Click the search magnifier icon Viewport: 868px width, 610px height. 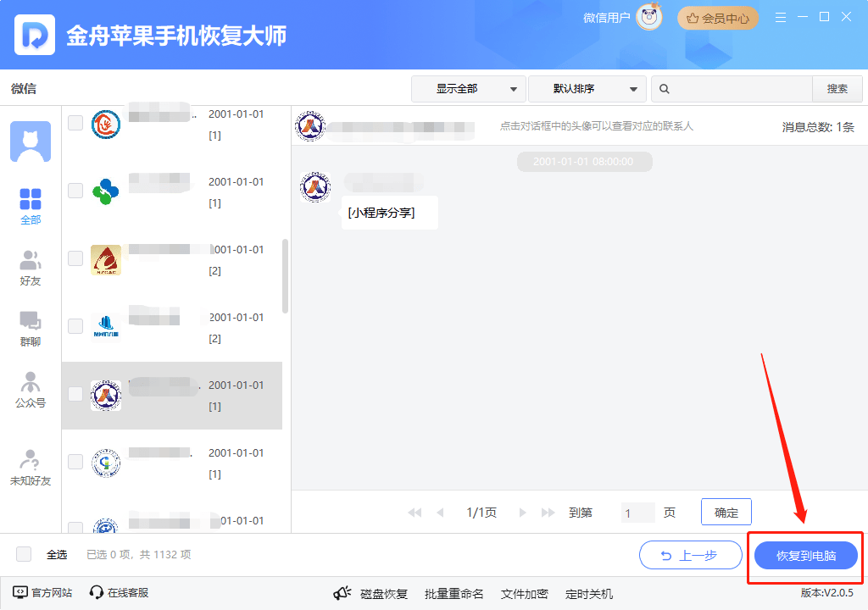(x=665, y=89)
